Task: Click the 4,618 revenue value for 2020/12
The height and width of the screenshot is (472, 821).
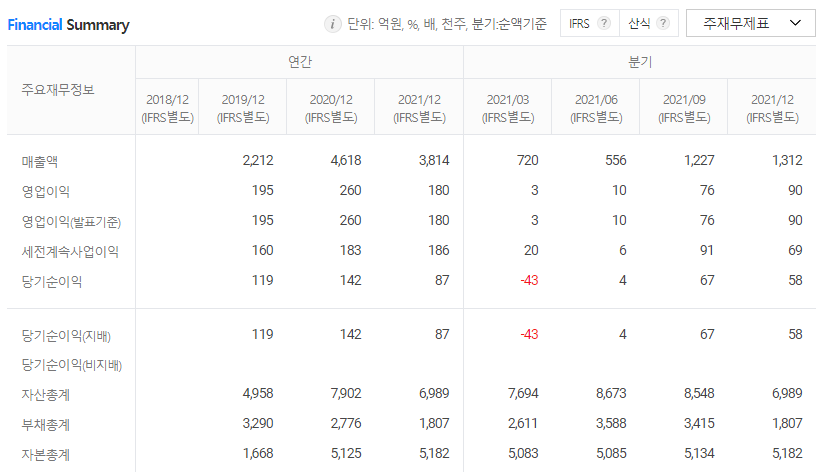Action: pos(346,160)
